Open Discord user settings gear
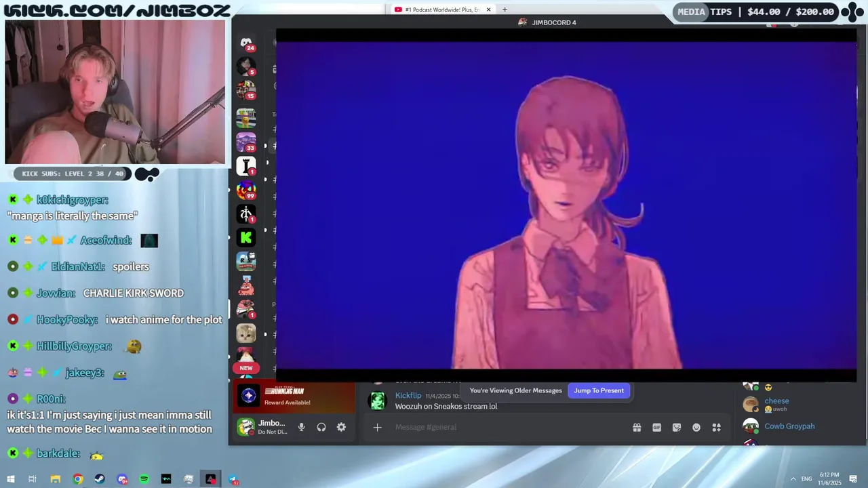868x488 pixels. [341, 427]
